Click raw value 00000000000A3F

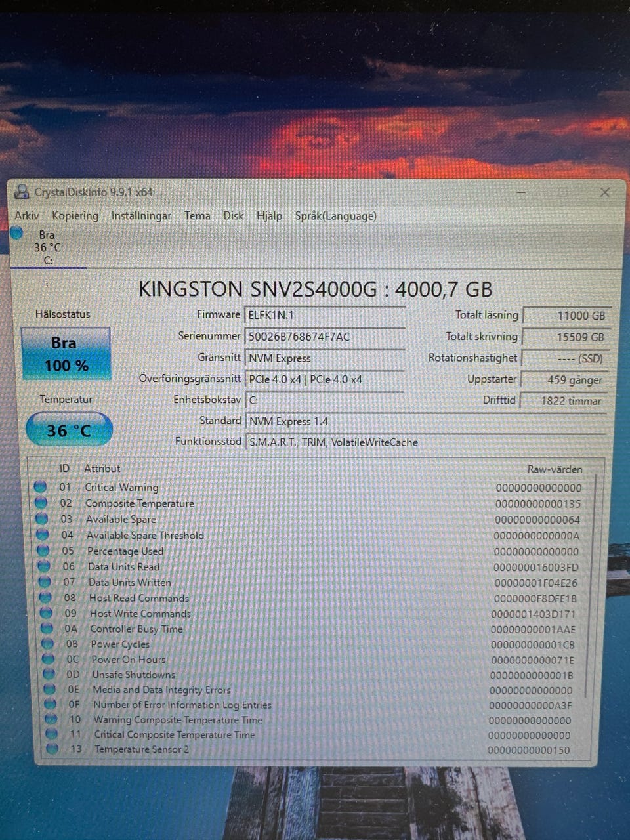point(530,705)
